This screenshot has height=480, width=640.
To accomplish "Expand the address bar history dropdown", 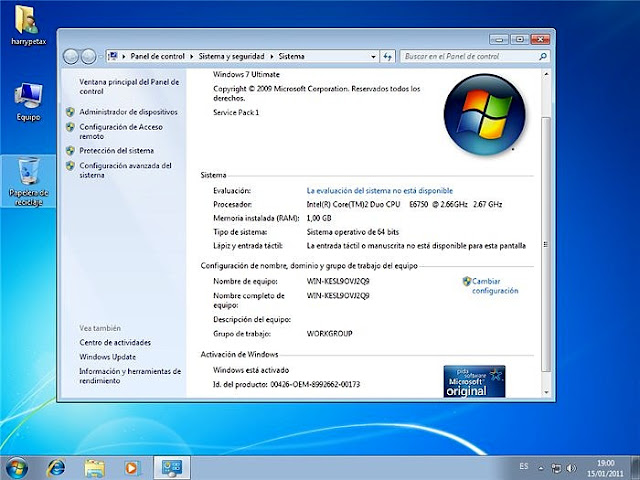I will point(373,56).
